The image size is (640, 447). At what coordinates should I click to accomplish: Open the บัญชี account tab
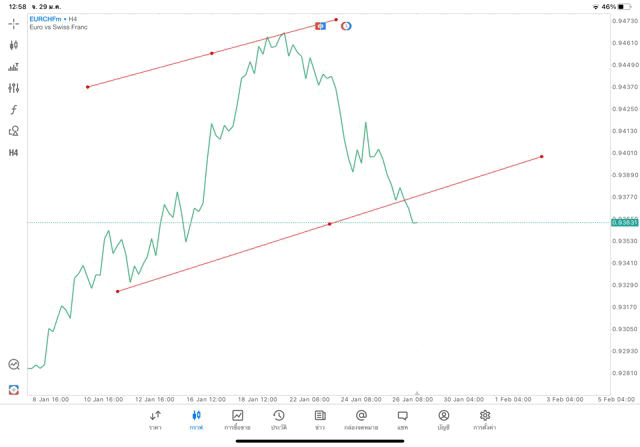pyautogui.click(x=443, y=419)
